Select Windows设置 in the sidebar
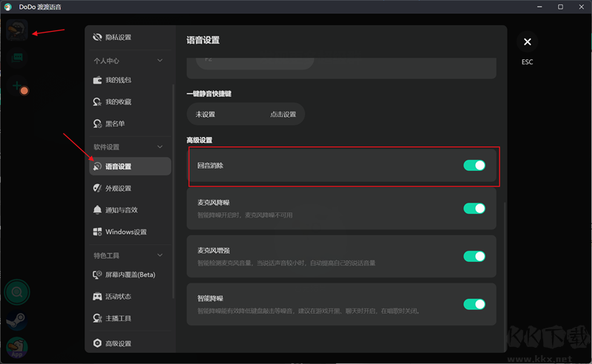This screenshot has width=592, height=364. [x=130, y=232]
